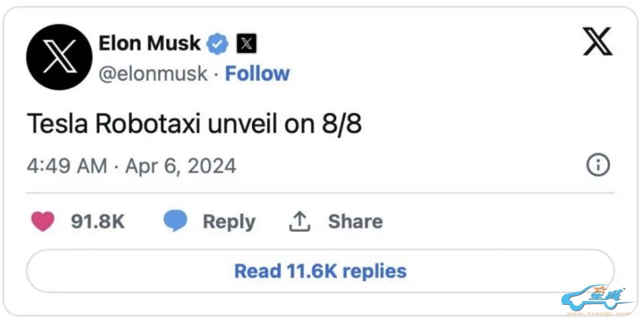This screenshot has height=319, width=644.
Task: Click the share upload arrow icon
Action: [x=299, y=222]
